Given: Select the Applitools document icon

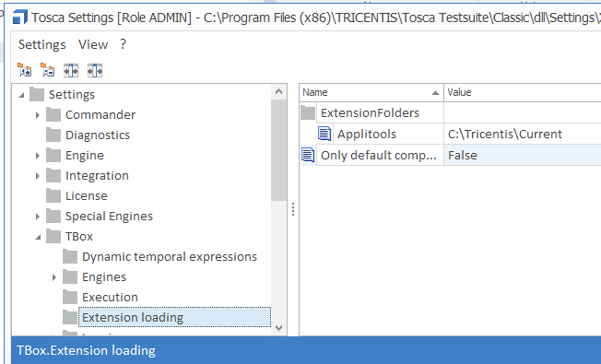Looking at the screenshot, I should pyautogui.click(x=324, y=135).
